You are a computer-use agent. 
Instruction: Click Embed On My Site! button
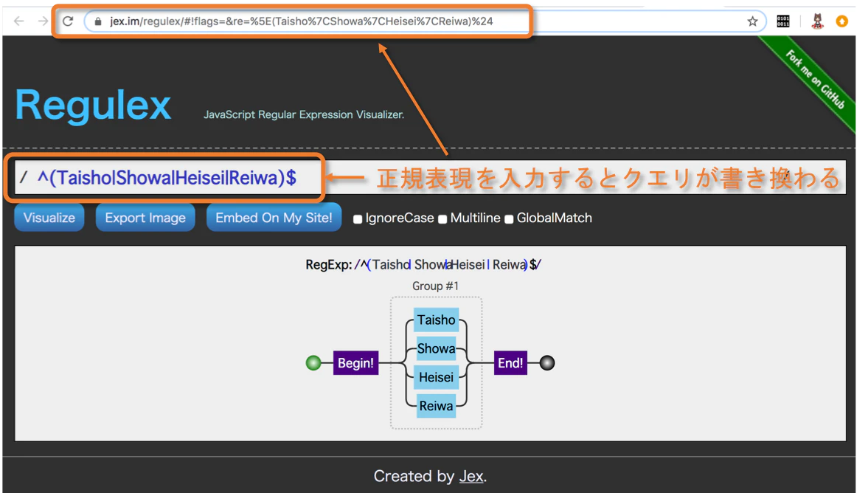(274, 218)
